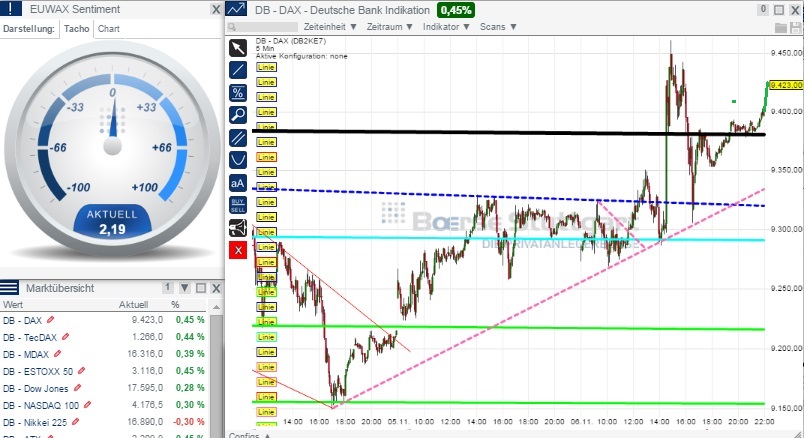
Task: Select the parallel channel lines tool
Action: 237,138
